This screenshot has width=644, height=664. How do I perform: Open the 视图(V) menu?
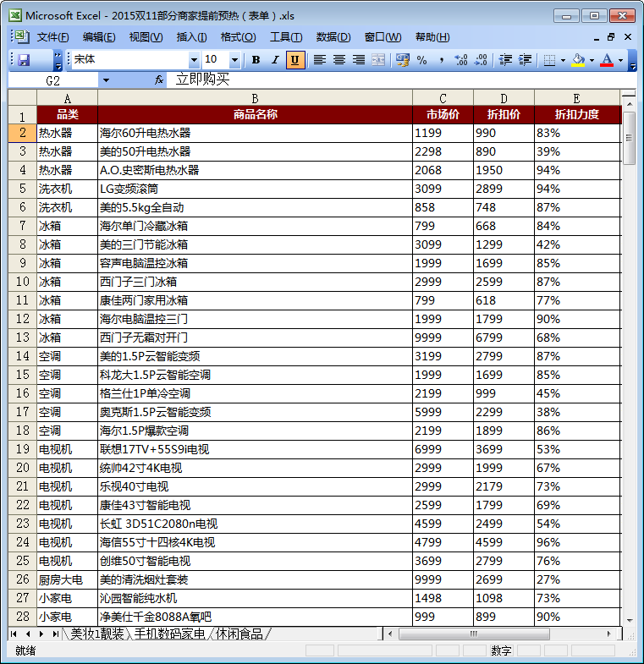pyautogui.click(x=146, y=37)
